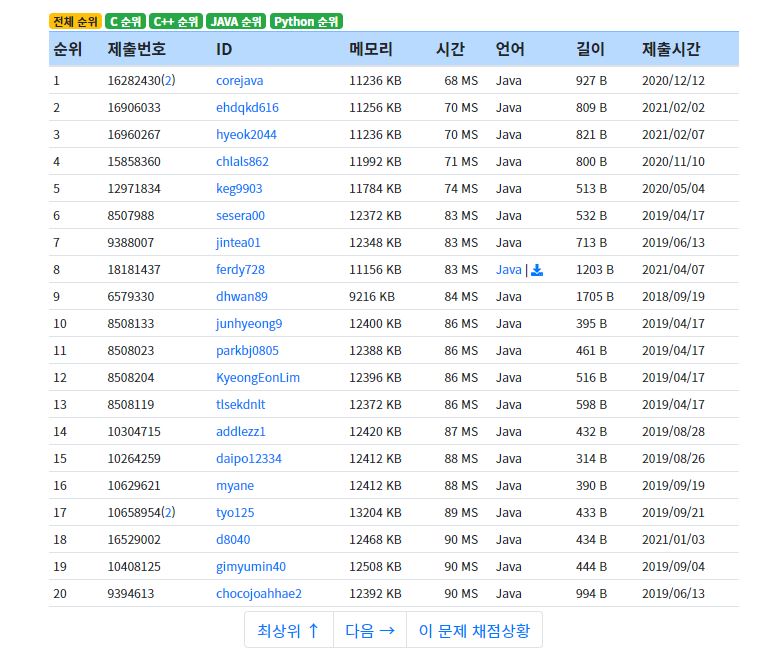Select the 전체 순위 tab
The height and width of the screenshot is (659, 773).
(x=75, y=22)
